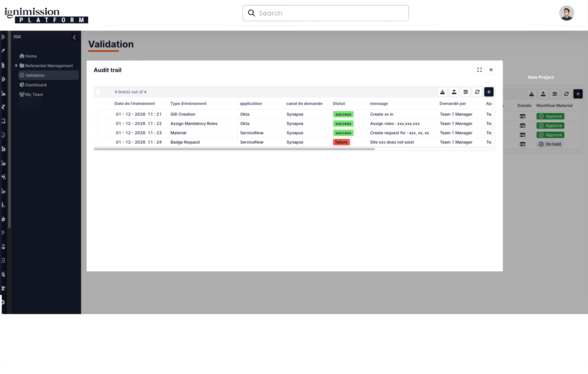Collapse the IGA sidebar with the chevron
588x374 pixels.
[74, 37]
